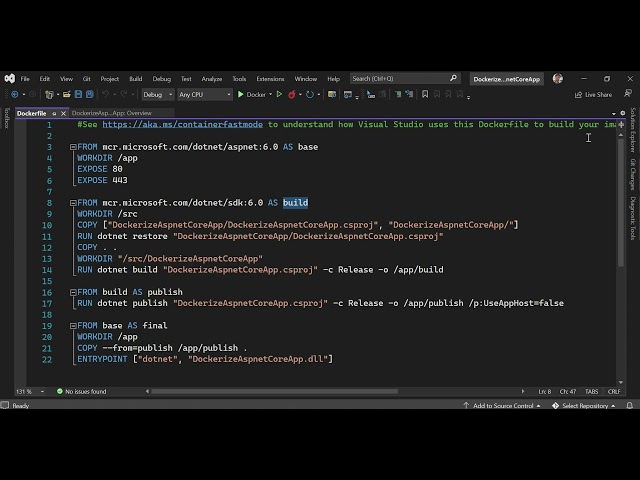This screenshot has height=480, width=640.
Task: Click the highlighted word build on line 8
Action: coord(296,203)
